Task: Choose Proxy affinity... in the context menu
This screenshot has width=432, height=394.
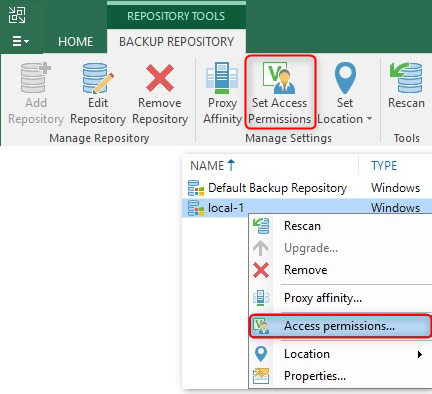Action: point(340,298)
